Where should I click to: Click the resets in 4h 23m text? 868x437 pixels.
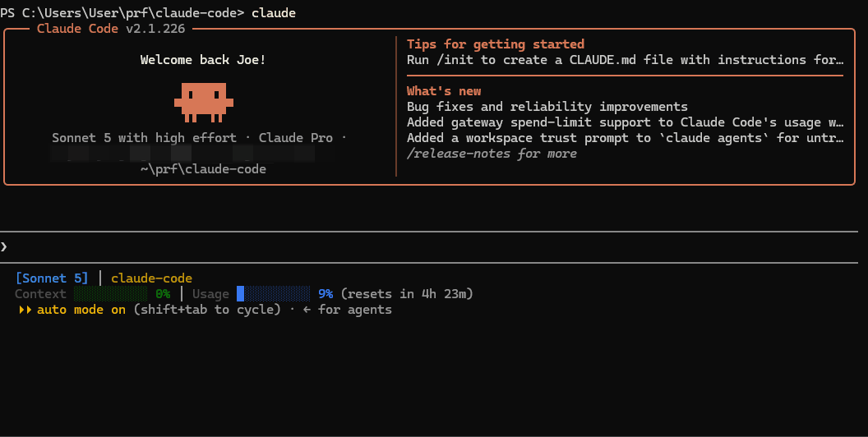coord(407,294)
